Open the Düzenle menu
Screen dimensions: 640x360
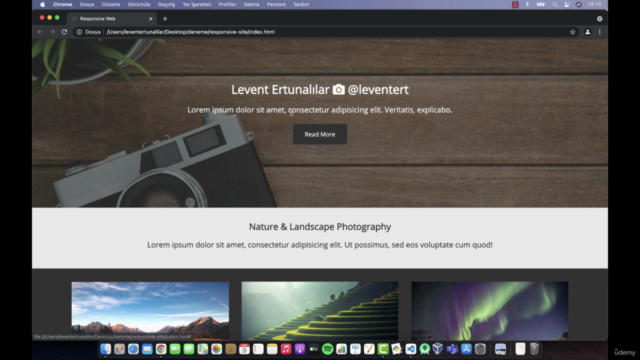pos(111,4)
